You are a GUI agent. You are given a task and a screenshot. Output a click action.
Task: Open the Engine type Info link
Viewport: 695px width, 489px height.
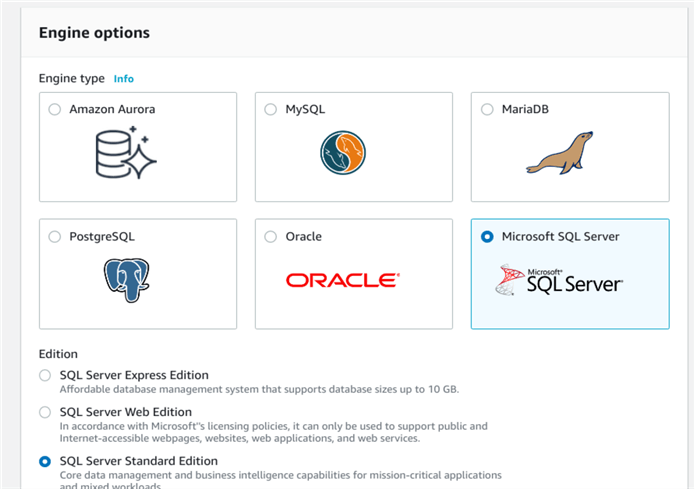[123, 78]
